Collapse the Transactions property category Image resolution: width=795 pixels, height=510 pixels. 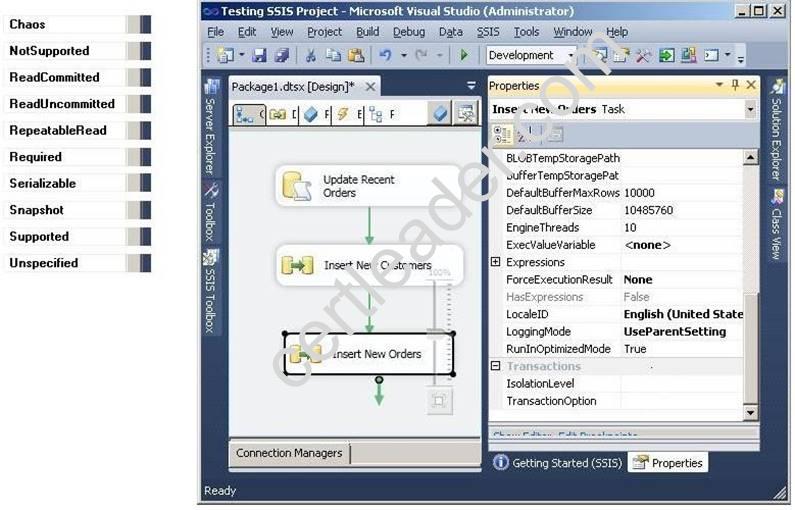[495, 366]
